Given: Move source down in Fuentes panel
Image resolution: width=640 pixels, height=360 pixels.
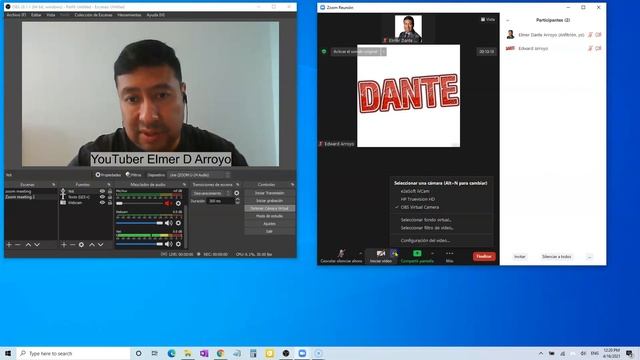Looking at the screenshot, I should click(100, 244).
